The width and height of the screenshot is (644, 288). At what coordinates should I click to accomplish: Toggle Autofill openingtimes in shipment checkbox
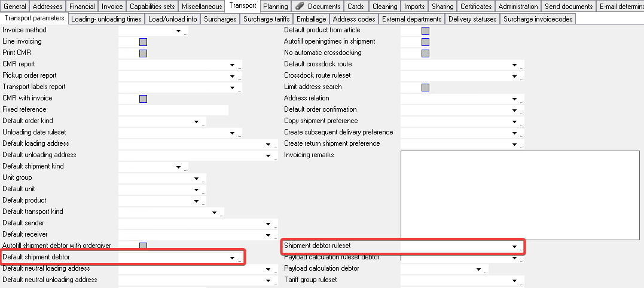(425, 42)
